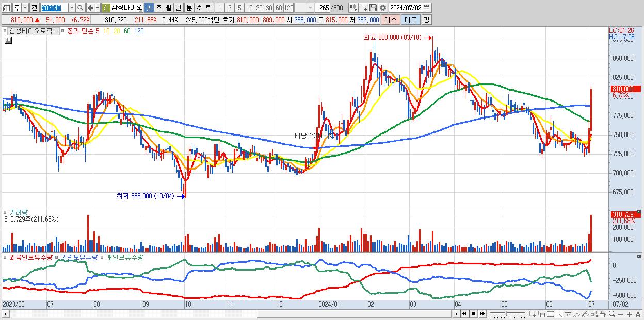
Task: Switch chart to 분 minute period
Action: tap(189, 8)
